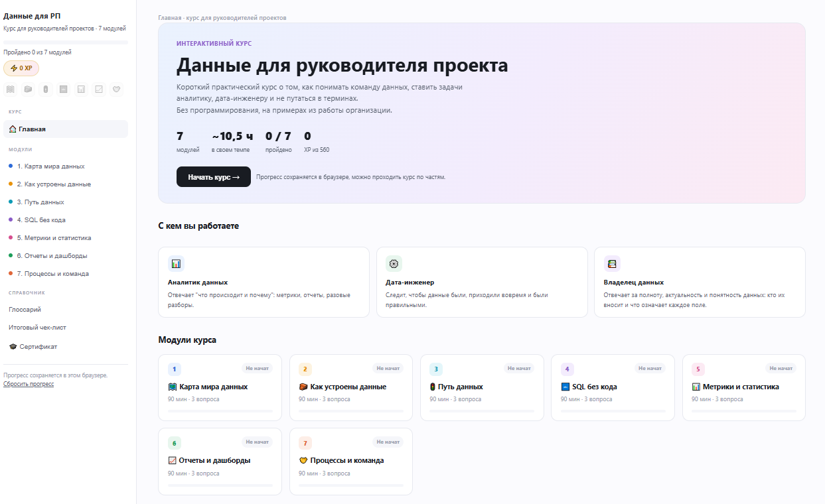Click number badge 6 on module card

(x=175, y=443)
